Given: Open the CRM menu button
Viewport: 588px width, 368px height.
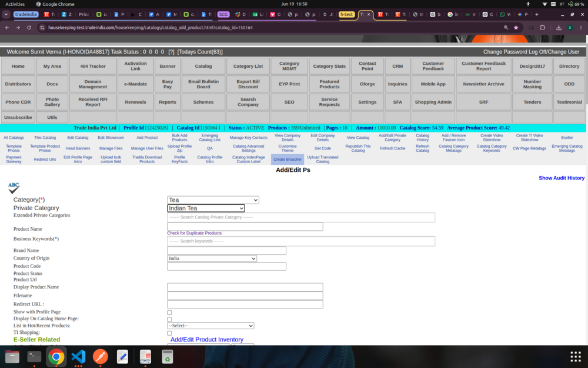Looking at the screenshot, I should point(397,66).
